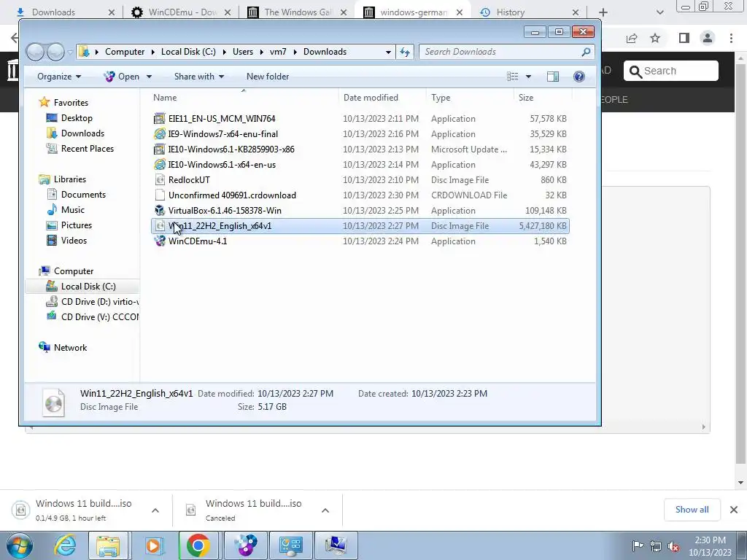Click the preview pane toggle icon

pyautogui.click(x=553, y=76)
